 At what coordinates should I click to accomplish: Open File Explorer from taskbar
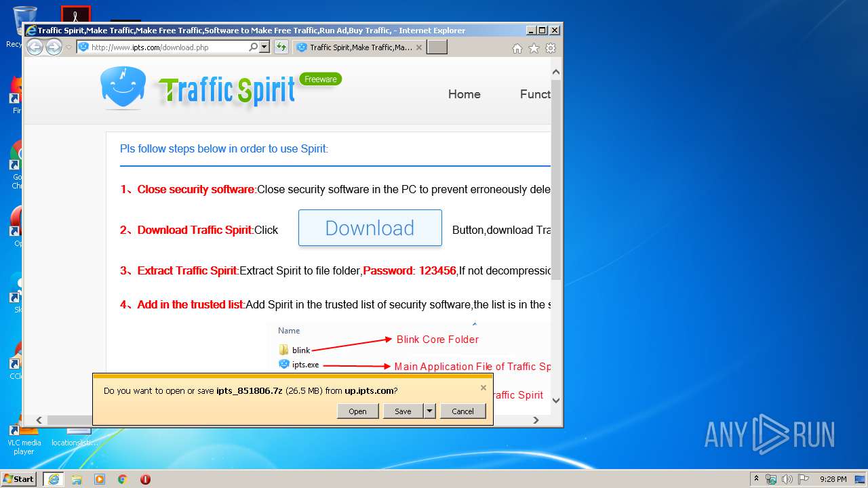pyautogui.click(x=77, y=479)
